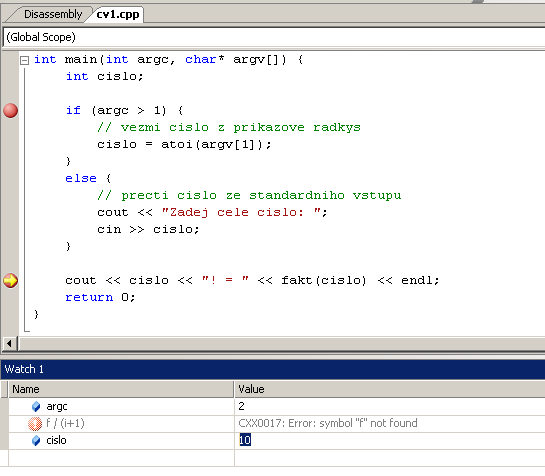Click the error message for symbol f
This screenshot has height=476, width=545.
point(328,423)
